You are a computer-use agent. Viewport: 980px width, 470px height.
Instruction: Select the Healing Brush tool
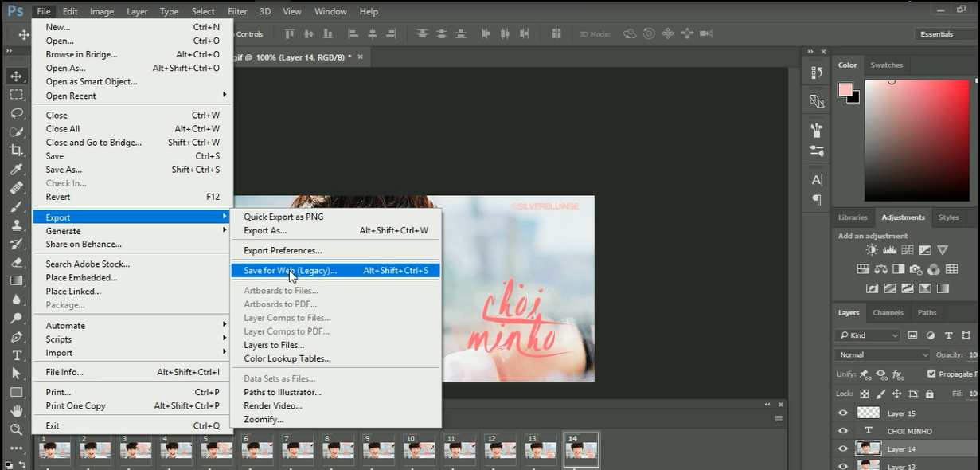pos(16,188)
